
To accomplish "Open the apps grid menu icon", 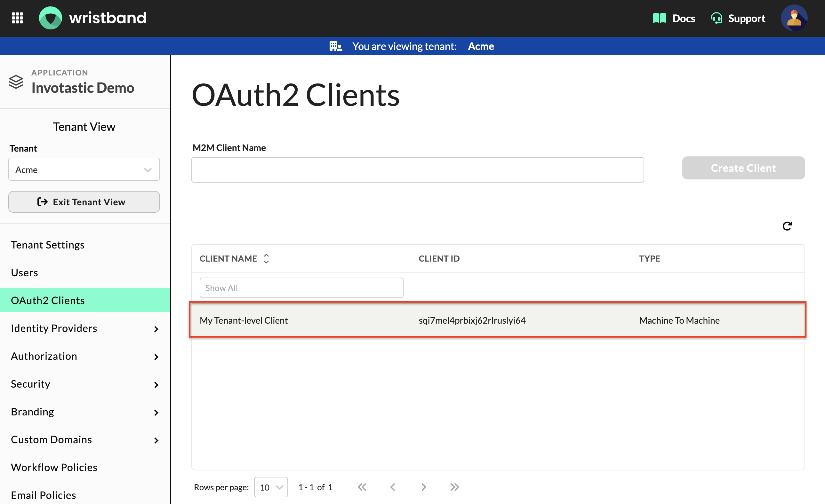I will coord(17,18).
